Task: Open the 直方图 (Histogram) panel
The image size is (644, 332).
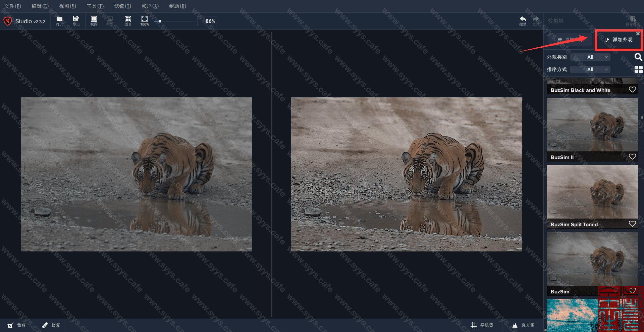Action: [x=523, y=325]
